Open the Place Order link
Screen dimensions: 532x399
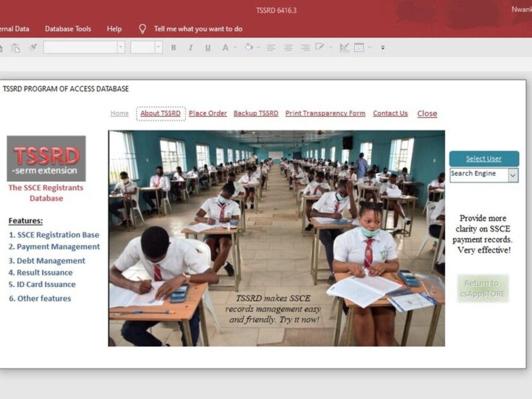point(207,113)
